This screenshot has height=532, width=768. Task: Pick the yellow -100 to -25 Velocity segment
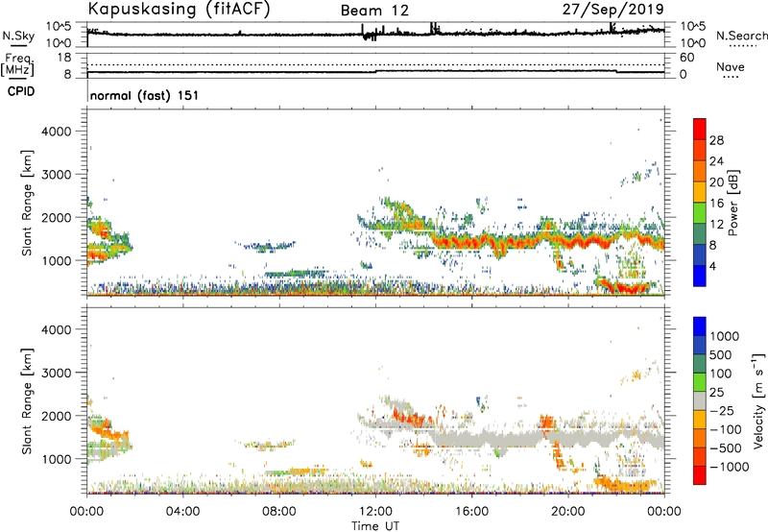tap(700, 420)
